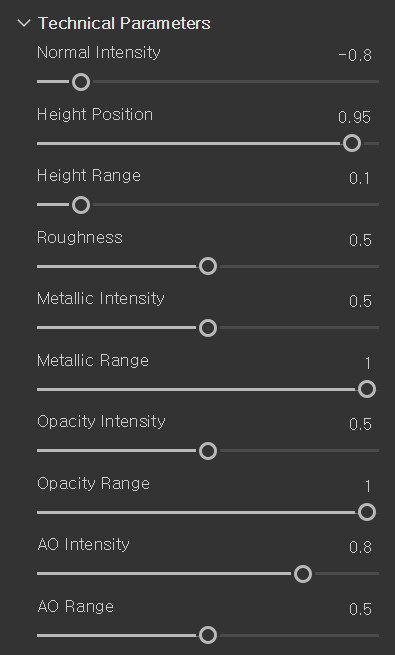Click the AO Intensity slider handle
The height and width of the screenshot is (655, 395).
click(303, 574)
